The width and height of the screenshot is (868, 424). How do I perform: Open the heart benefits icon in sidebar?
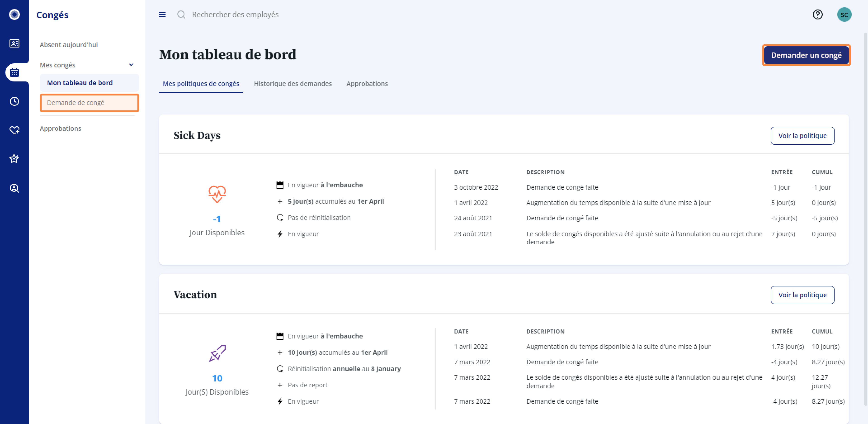coord(14,130)
